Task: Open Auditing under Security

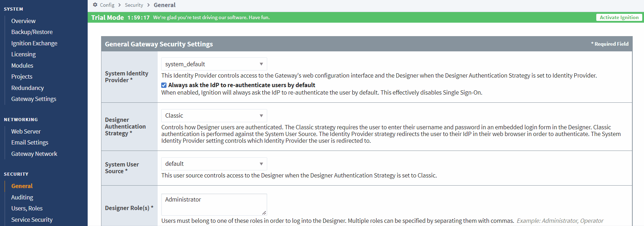Action: coord(22,197)
